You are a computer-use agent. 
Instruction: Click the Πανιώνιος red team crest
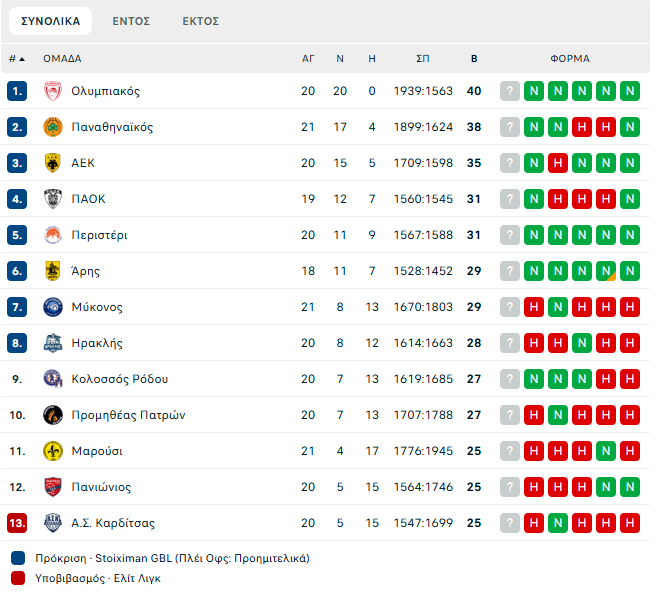tap(53, 487)
